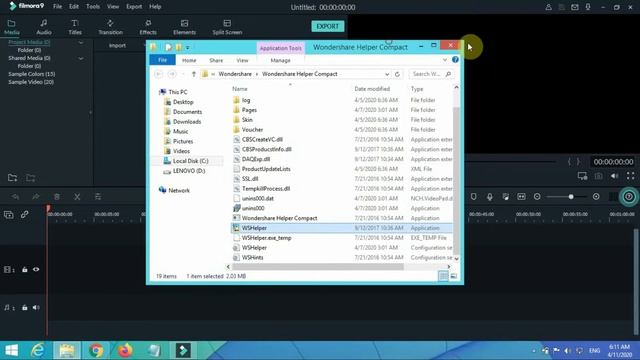
Task: Click the Home tab in Explorer ribbon
Action: click(189, 60)
